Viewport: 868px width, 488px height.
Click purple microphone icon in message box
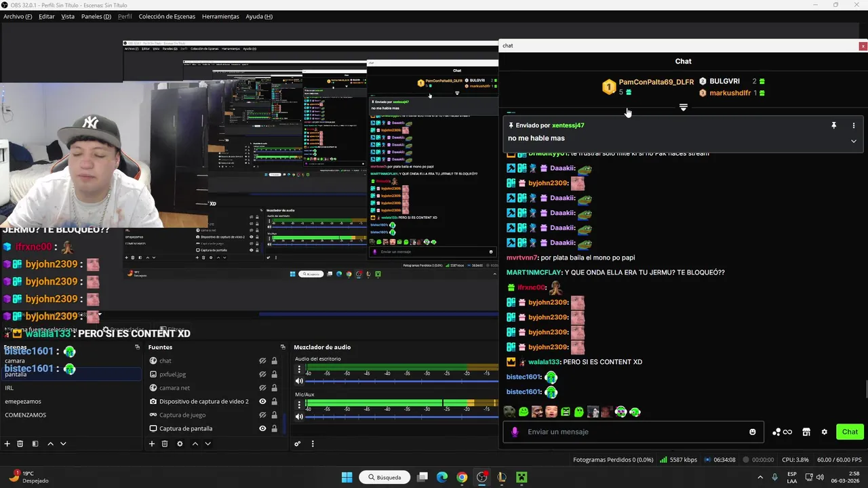[x=515, y=432]
